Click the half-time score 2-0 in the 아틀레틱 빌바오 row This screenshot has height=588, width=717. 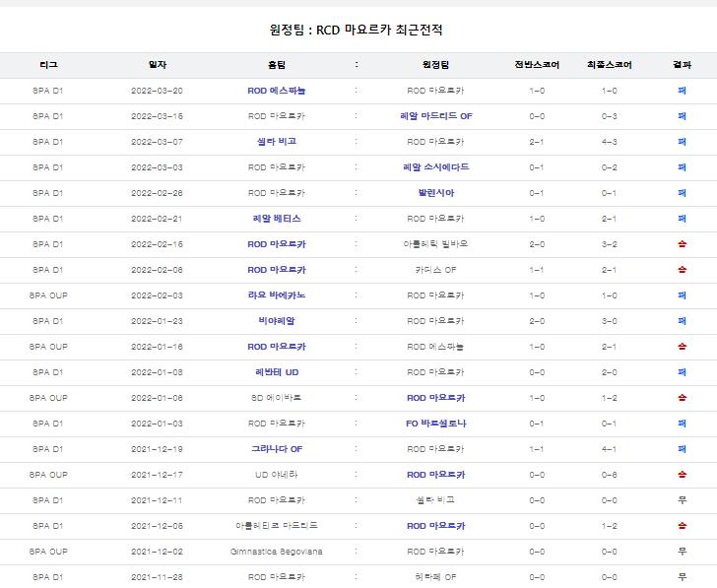[x=537, y=244]
